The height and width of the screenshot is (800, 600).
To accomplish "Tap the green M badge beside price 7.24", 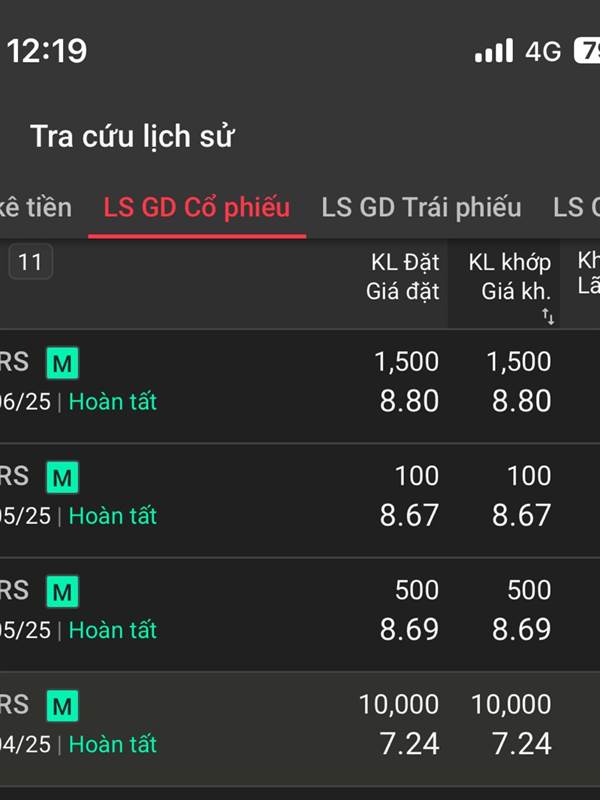I will click(x=62, y=706).
